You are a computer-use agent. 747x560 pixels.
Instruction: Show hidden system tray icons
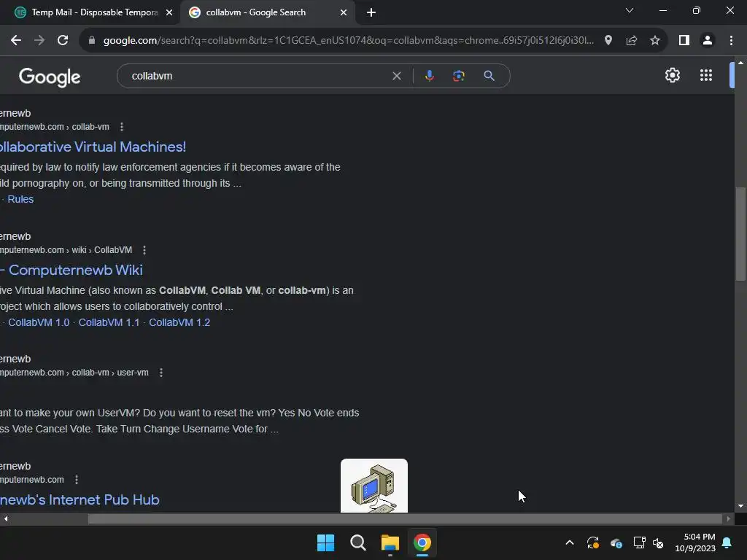(569, 542)
